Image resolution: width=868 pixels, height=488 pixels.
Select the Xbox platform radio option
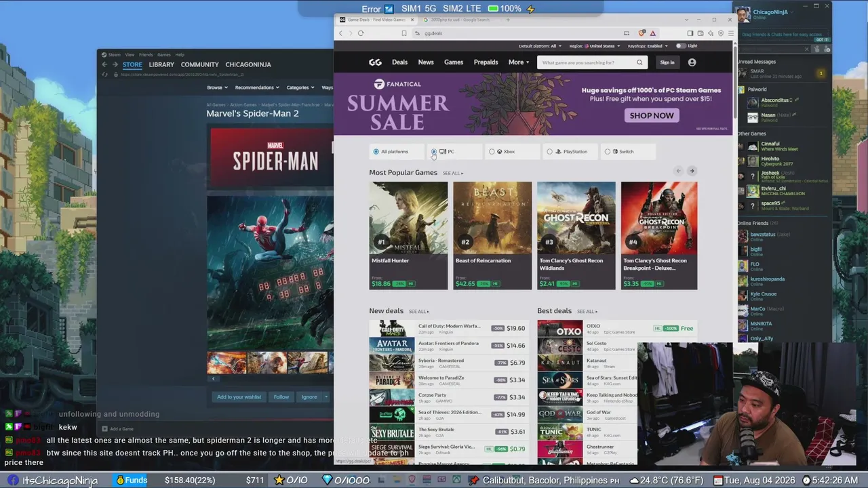tap(492, 152)
